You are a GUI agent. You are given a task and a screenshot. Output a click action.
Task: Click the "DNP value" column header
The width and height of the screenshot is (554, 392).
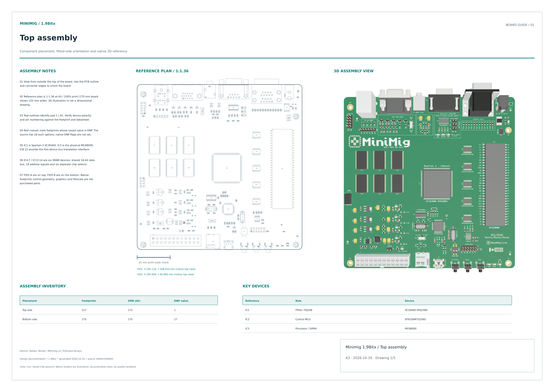[181, 301]
